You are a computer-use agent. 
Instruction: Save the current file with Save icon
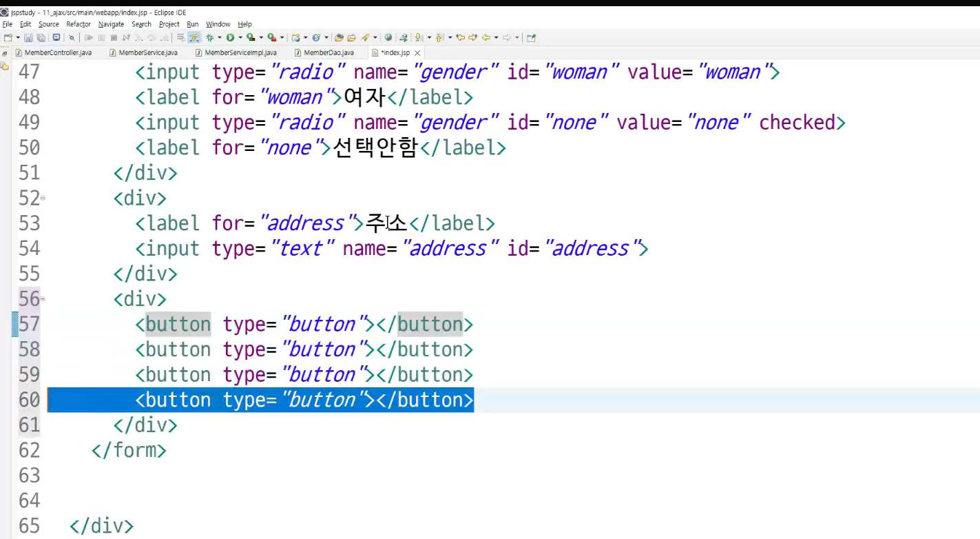(28, 37)
